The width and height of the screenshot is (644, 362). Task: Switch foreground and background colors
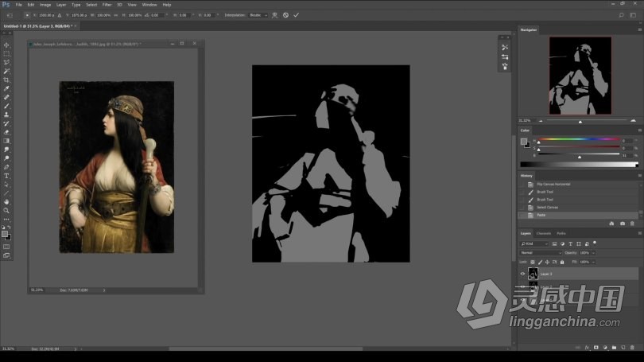pos(9,228)
